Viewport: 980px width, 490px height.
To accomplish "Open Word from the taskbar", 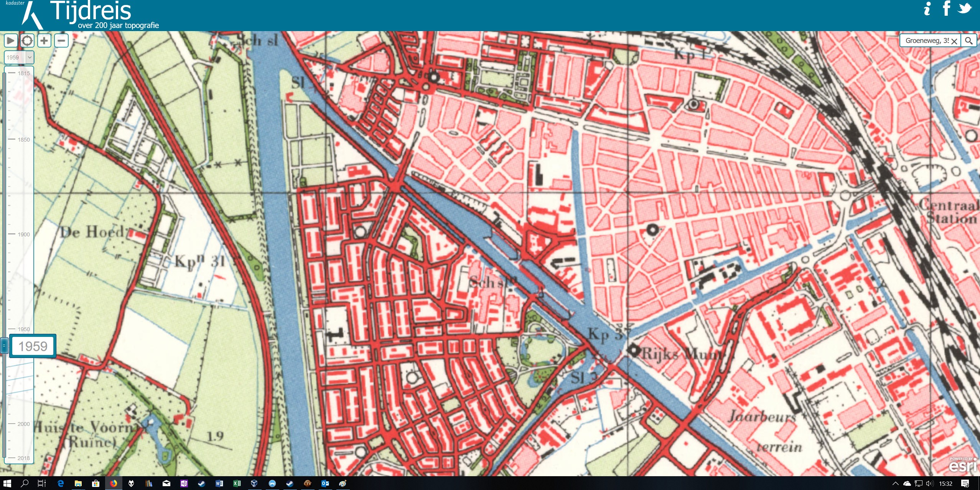I will (x=219, y=483).
